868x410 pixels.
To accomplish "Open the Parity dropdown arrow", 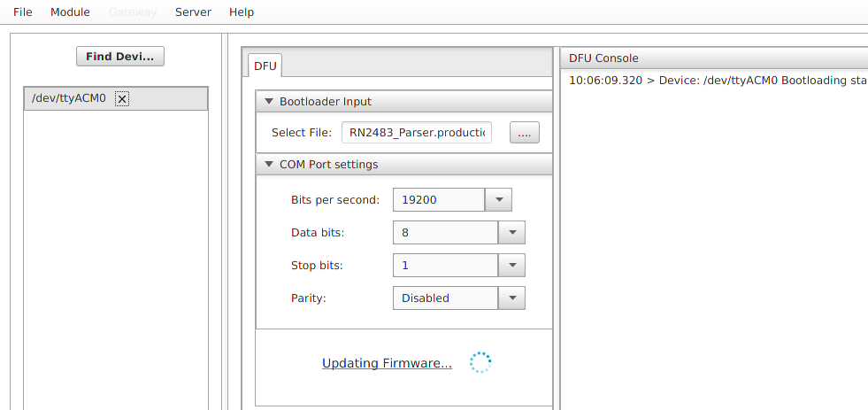I will pyautogui.click(x=511, y=298).
